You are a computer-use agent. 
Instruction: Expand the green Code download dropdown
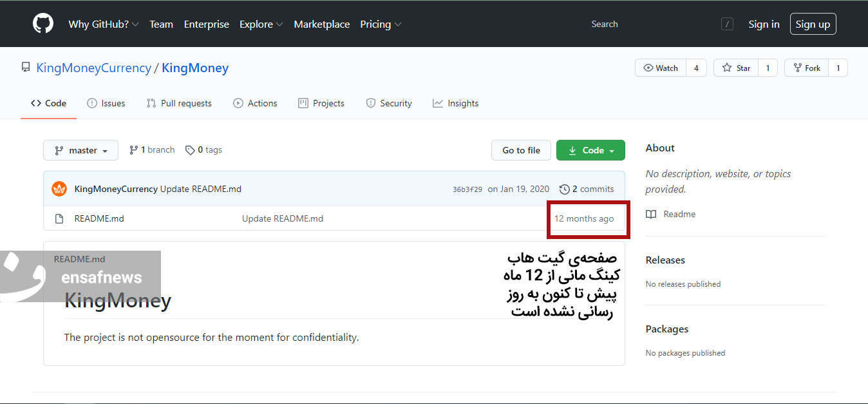tap(590, 150)
